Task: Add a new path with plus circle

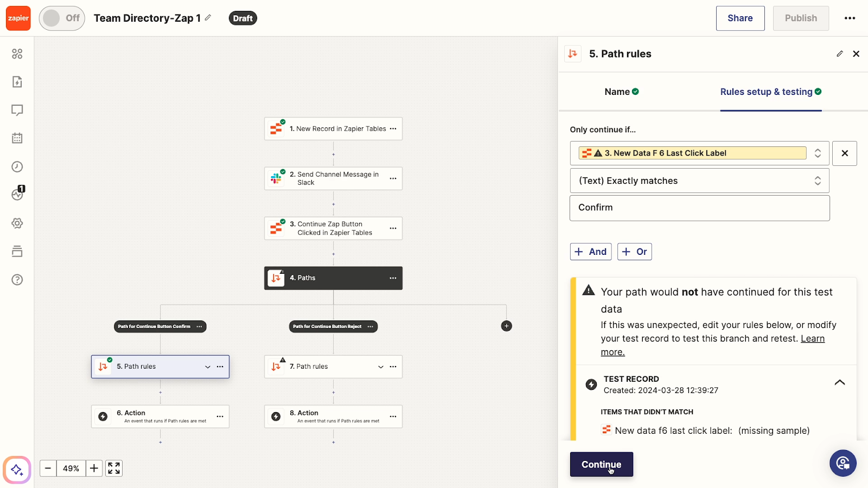Action: 507,326
